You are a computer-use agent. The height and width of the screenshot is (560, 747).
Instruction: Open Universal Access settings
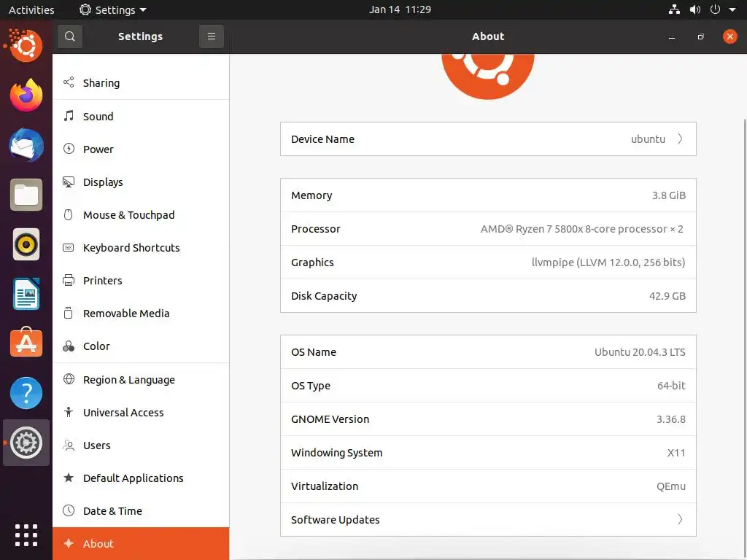click(141, 413)
